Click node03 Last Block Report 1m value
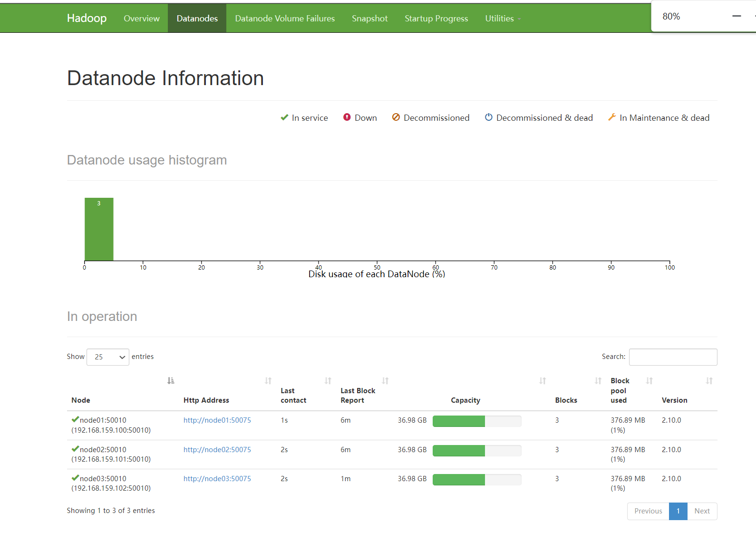 [346, 479]
